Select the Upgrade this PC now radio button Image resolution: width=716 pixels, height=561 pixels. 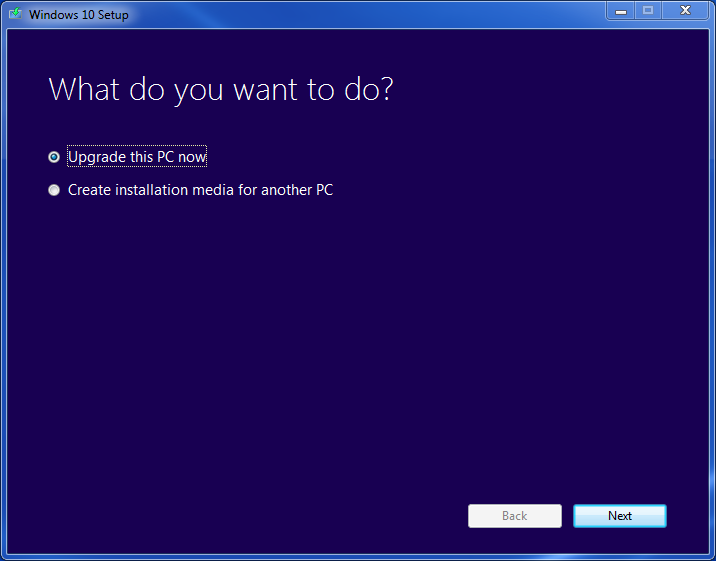[x=54, y=157]
